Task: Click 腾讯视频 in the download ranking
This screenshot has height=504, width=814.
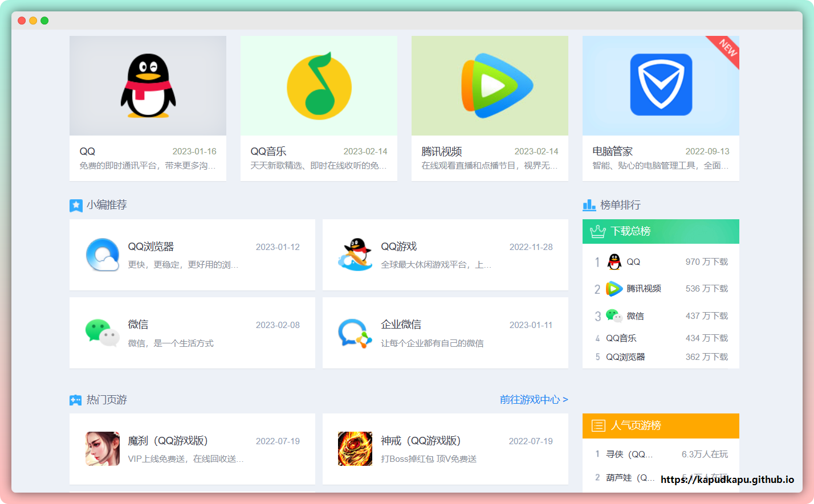Action: [x=644, y=289]
